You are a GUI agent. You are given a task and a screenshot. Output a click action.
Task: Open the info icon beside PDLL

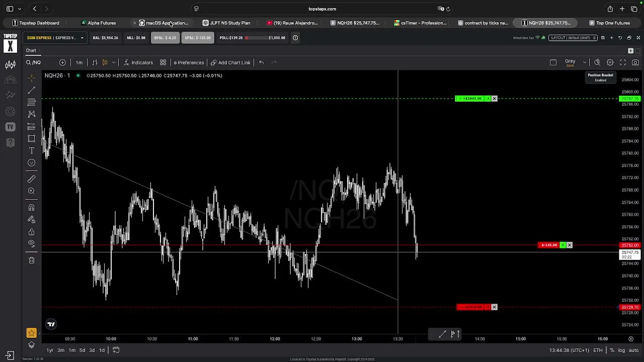click(x=295, y=38)
